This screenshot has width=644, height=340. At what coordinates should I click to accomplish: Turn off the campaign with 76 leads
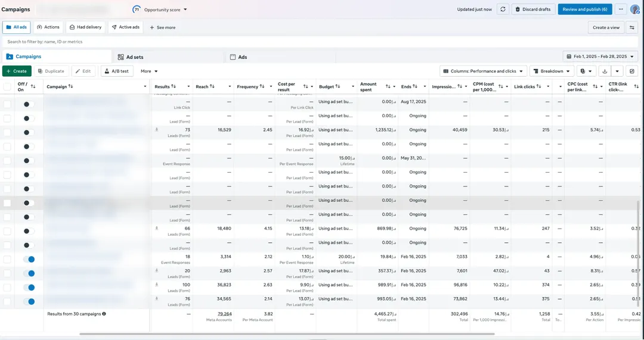pos(29,301)
